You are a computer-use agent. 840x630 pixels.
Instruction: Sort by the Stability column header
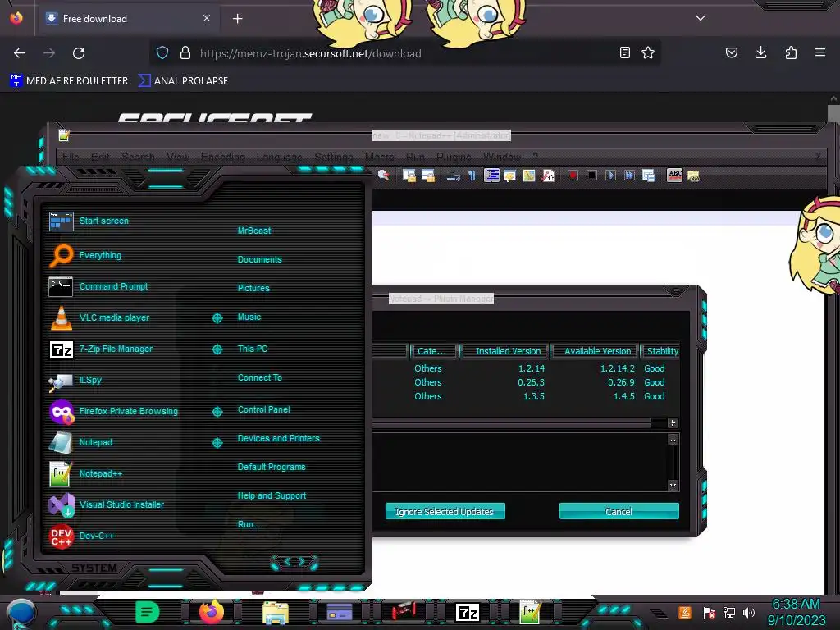pyautogui.click(x=662, y=351)
